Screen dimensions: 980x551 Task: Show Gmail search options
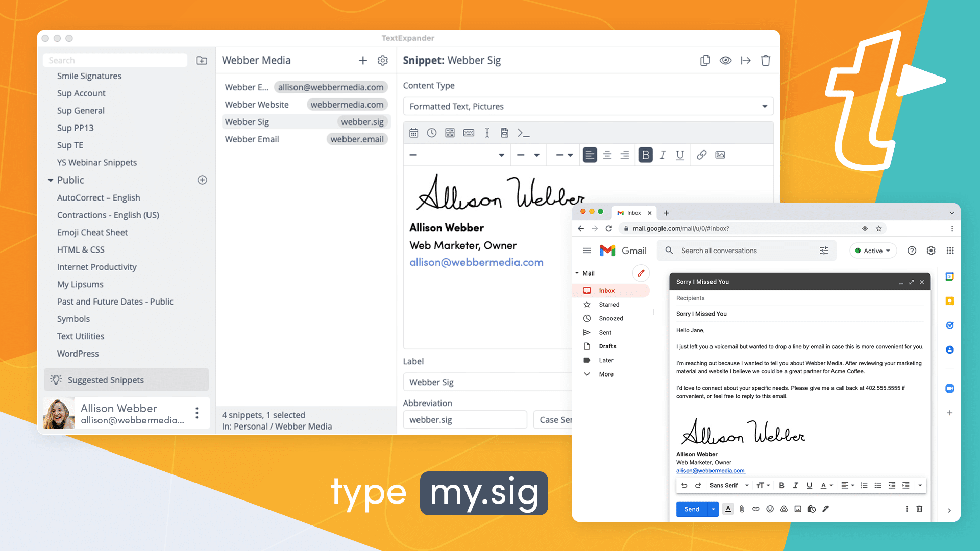824,251
